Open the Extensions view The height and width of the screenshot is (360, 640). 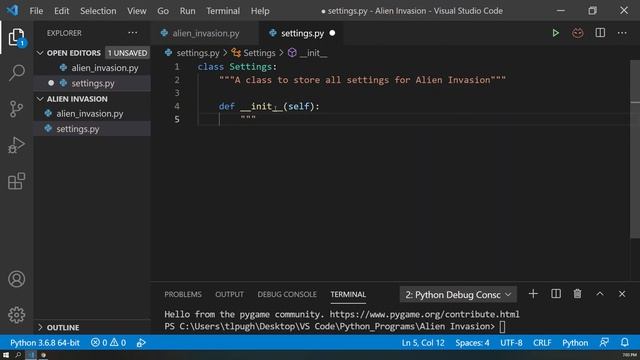16,181
